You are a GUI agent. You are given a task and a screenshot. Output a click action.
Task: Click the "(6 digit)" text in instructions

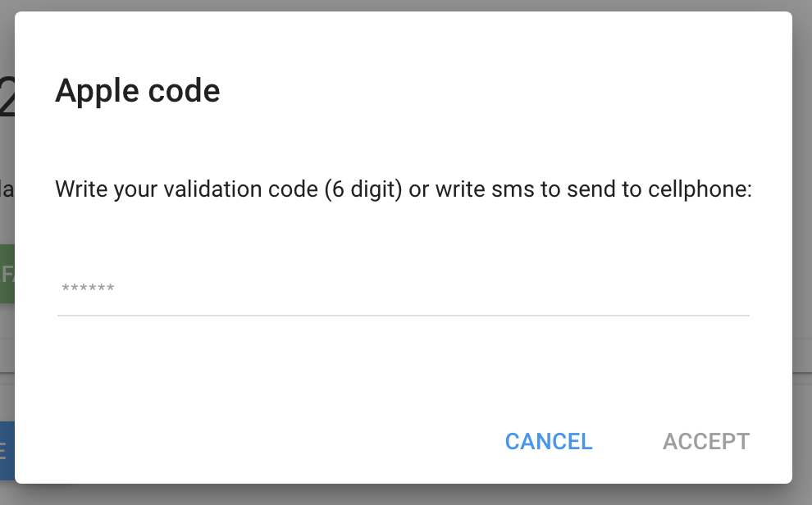[x=363, y=189]
